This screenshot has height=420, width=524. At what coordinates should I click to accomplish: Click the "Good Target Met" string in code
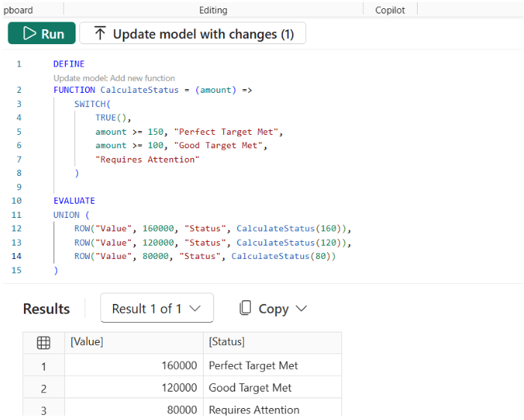[x=219, y=145]
